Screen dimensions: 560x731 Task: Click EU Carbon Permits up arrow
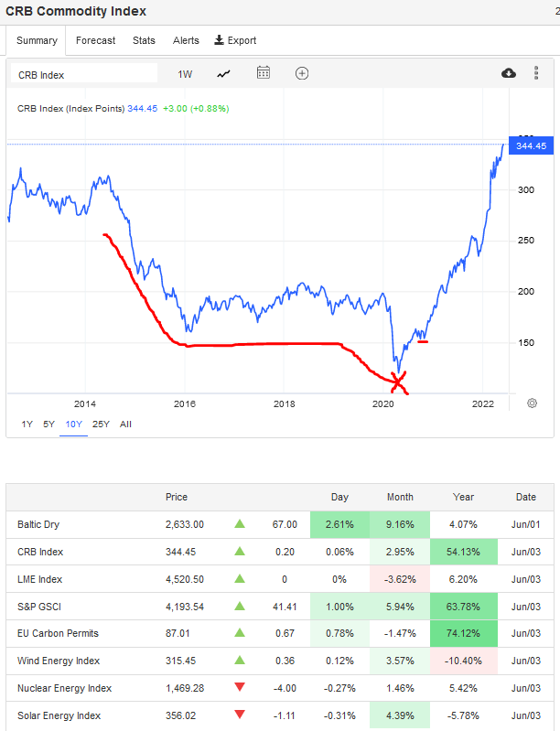(x=240, y=632)
